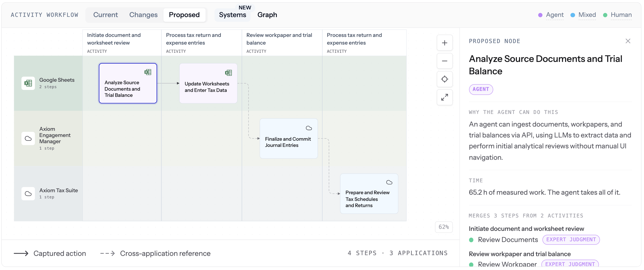Close the Proposed Node panel
Screen dimensions: 644x270
click(x=628, y=41)
